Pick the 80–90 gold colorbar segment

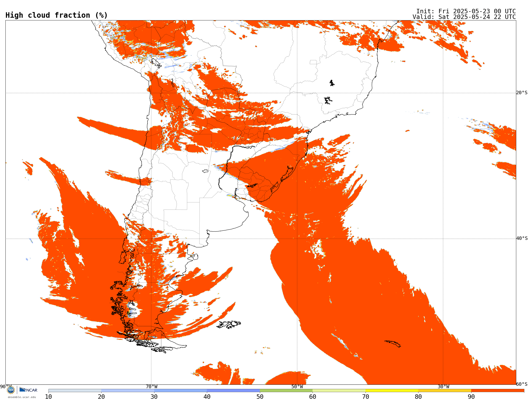tap(445, 391)
